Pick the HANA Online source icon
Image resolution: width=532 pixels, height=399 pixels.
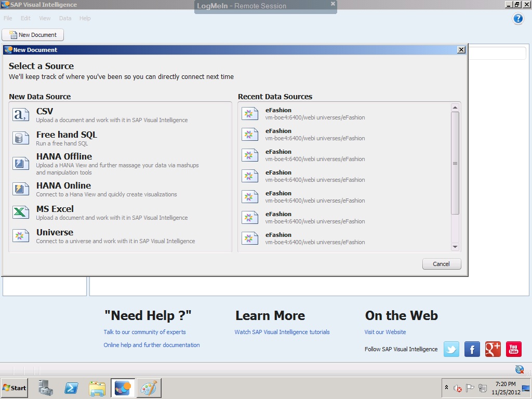click(x=21, y=189)
